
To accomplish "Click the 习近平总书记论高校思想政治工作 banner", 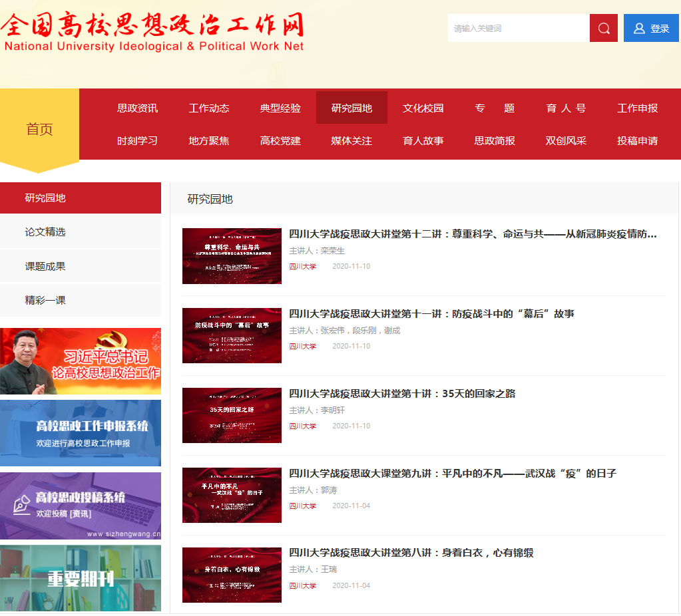I will [x=81, y=361].
